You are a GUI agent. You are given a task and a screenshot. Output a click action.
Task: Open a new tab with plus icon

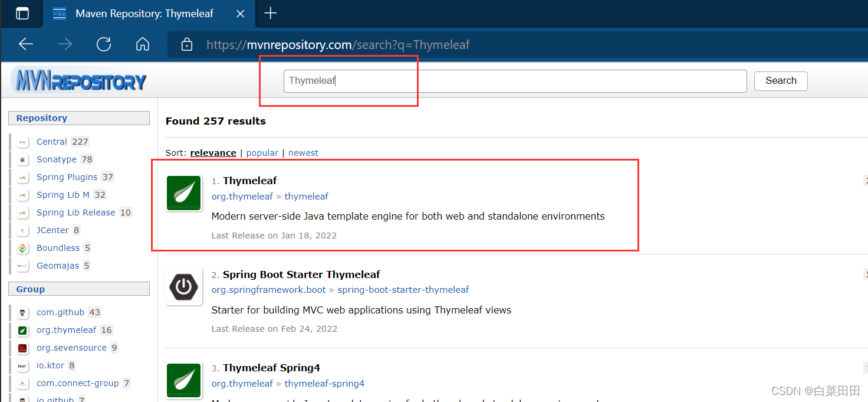(x=270, y=13)
